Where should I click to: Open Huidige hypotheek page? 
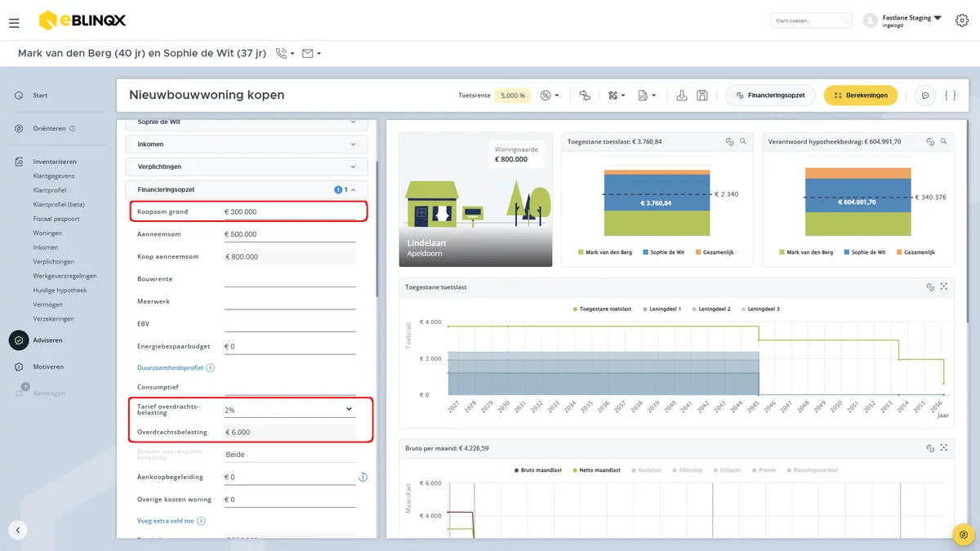pyautogui.click(x=60, y=290)
